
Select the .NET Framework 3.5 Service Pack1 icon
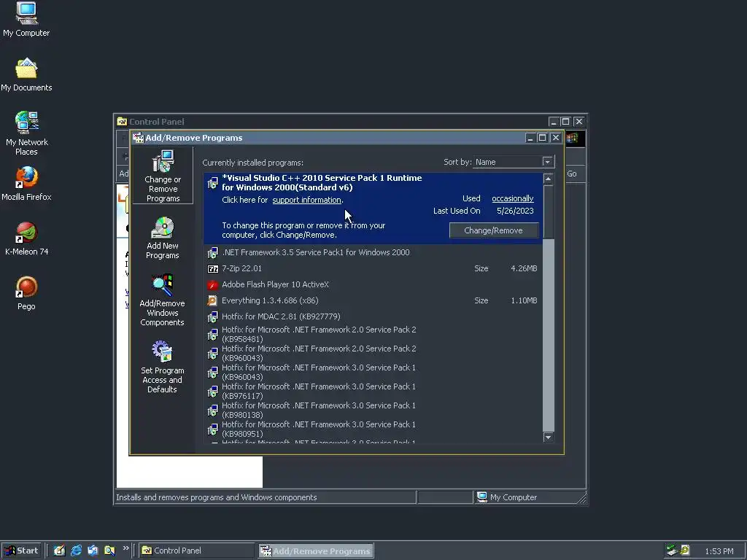(213, 252)
